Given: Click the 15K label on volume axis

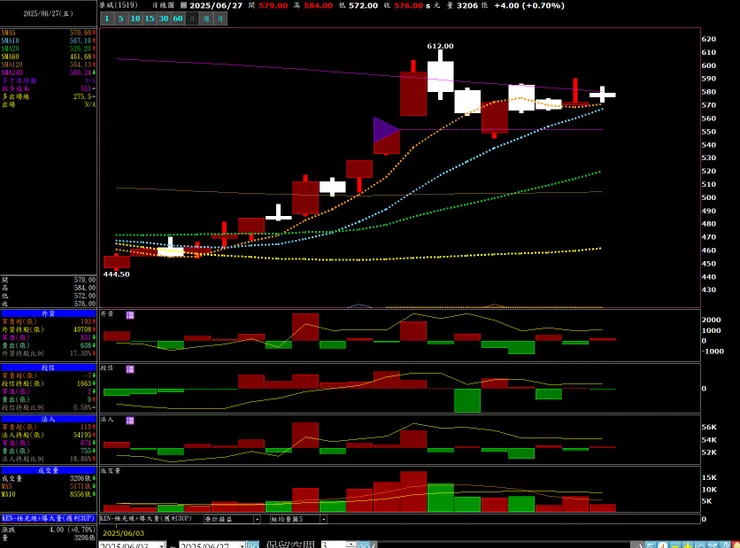Looking at the screenshot, I should [x=709, y=478].
